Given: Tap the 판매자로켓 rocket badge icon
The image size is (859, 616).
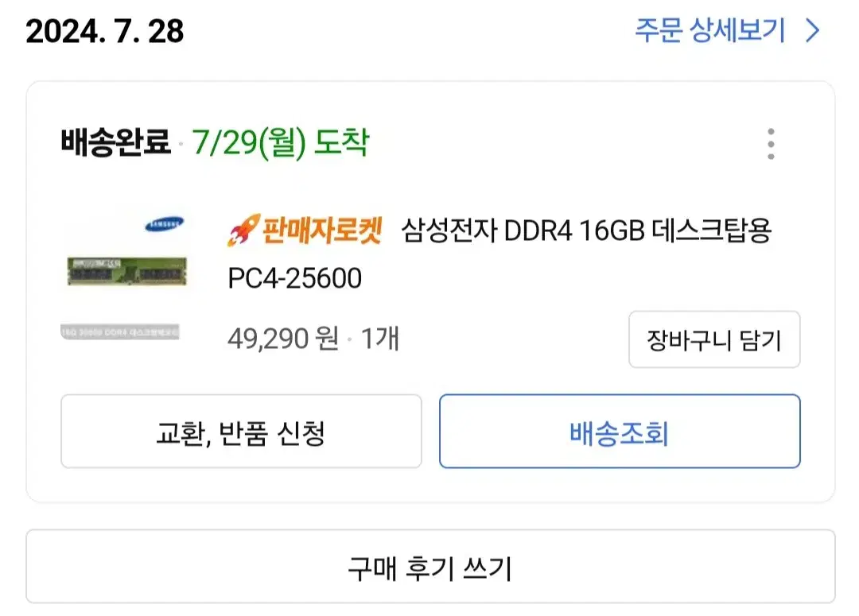Looking at the screenshot, I should click(243, 230).
